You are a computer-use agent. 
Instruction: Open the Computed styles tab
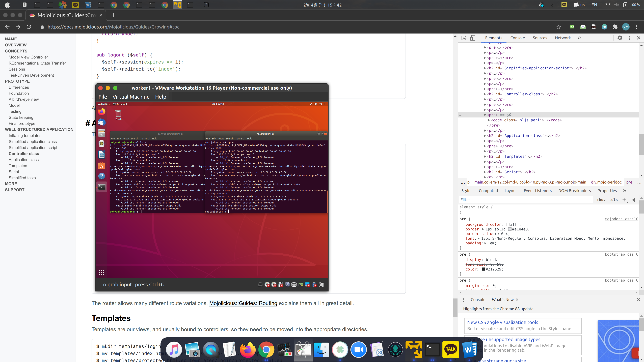pos(488,191)
